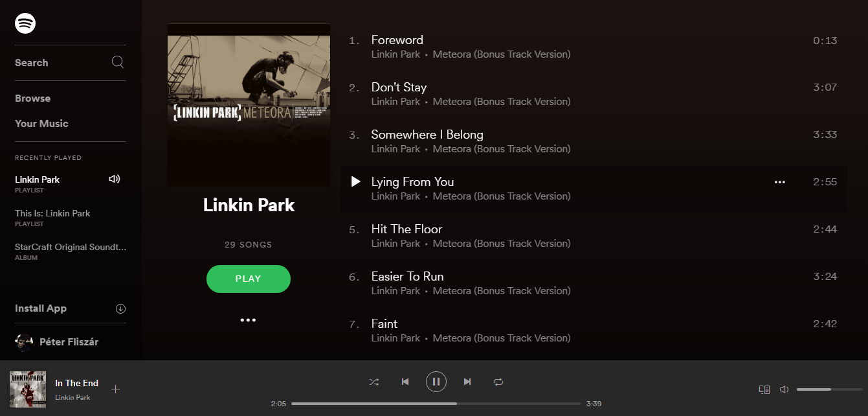Skip to the next track
Viewport: 868px width, 416px height.
(467, 382)
